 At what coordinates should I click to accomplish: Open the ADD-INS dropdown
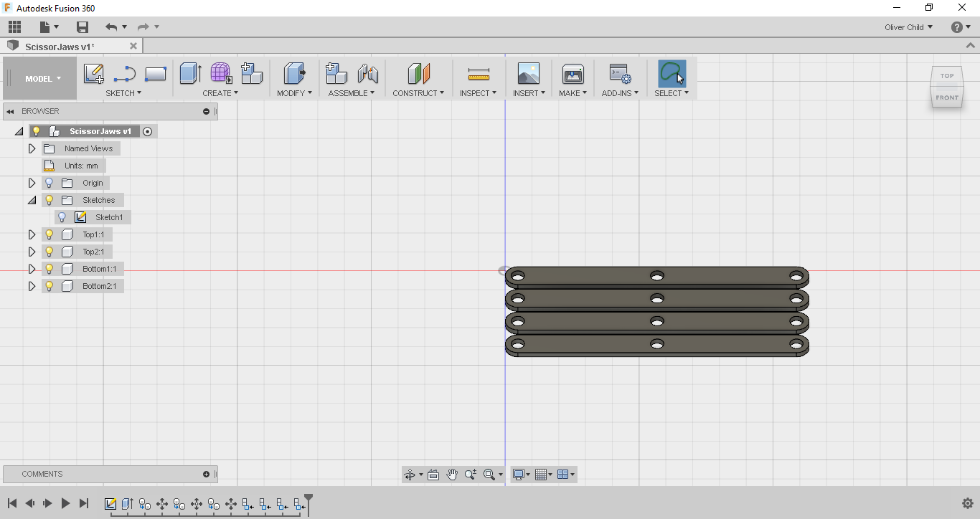coord(620,93)
